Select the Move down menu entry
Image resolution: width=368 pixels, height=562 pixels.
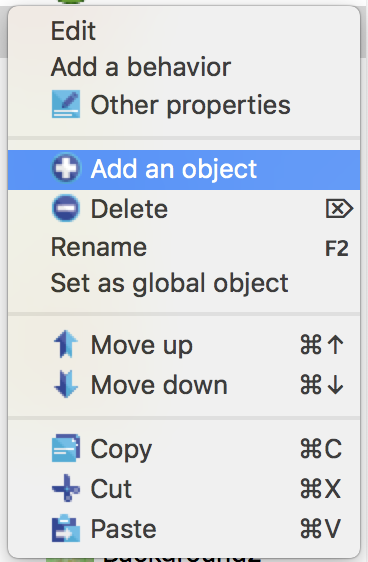184,385
